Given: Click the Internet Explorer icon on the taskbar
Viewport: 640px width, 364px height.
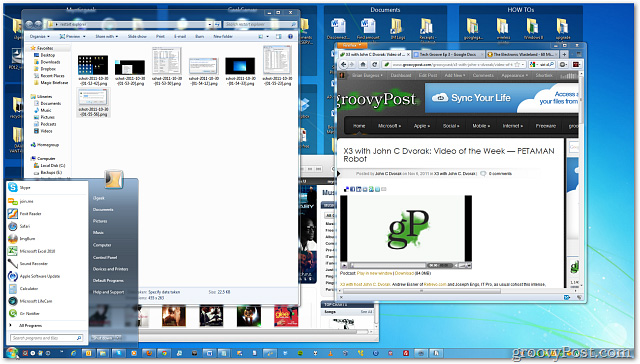Looking at the screenshot, I should coord(73,353).
